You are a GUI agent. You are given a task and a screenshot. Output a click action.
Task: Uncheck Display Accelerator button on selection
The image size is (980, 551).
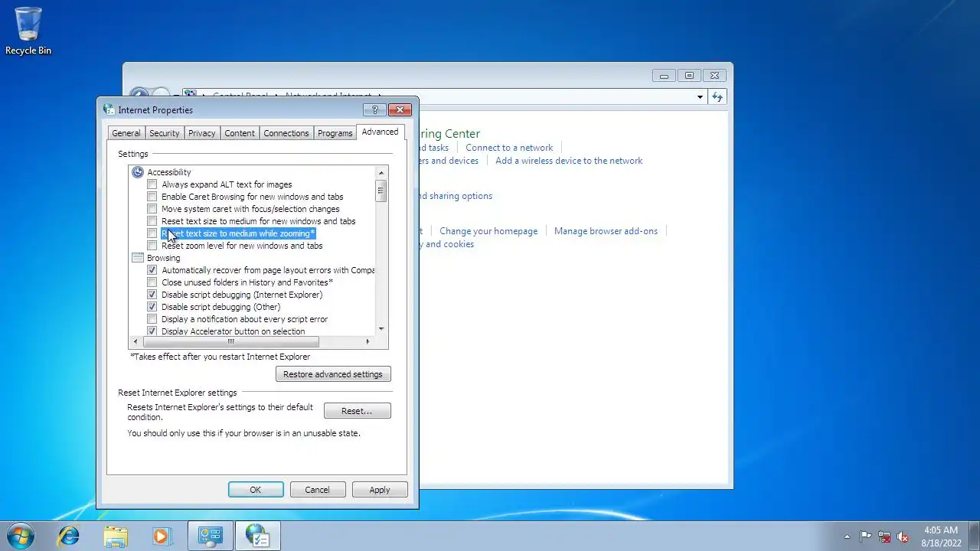(152, 331)
